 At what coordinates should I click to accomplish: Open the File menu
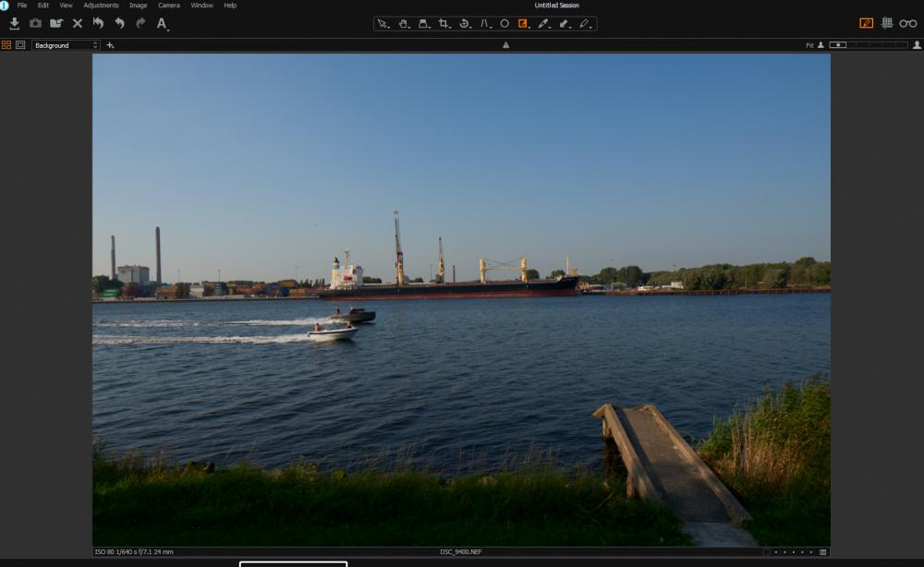(22, 6)
